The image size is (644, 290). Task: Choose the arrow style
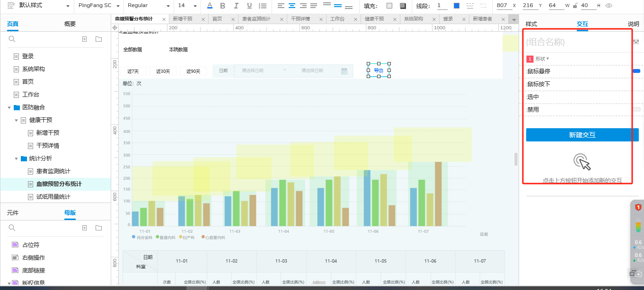click(x=484, y=6)
